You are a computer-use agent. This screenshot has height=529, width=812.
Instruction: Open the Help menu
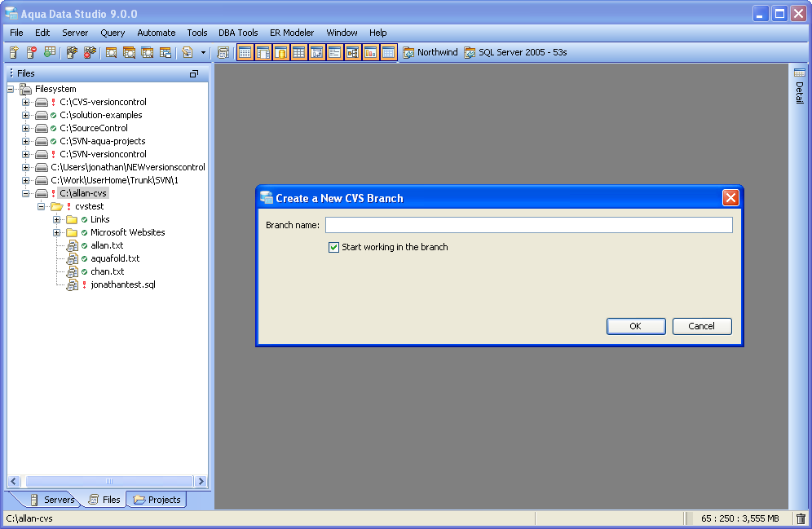pos(377,33)
